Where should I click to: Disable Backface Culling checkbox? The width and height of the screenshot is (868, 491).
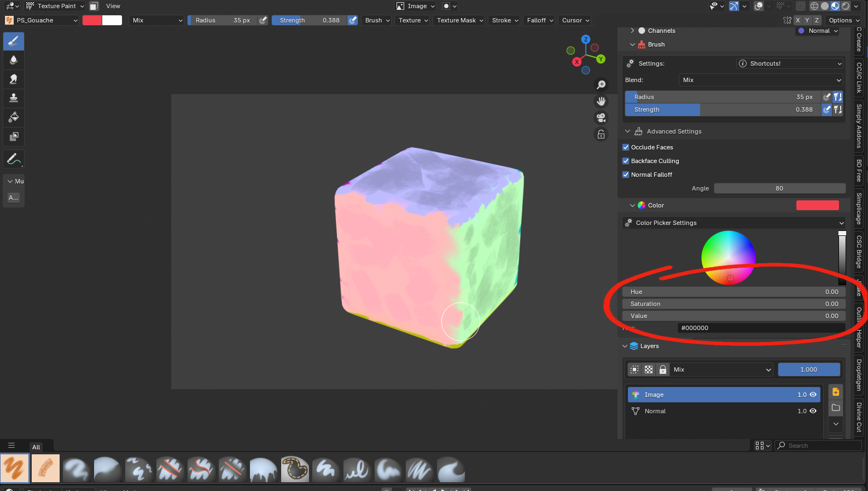pos(626,161)
